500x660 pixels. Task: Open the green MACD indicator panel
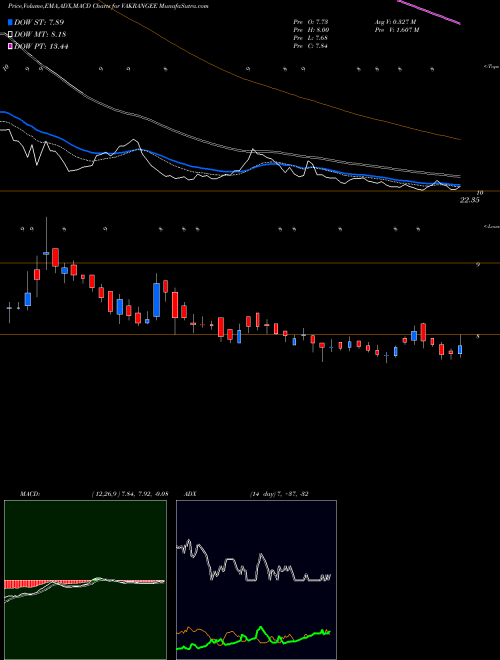pyautogui.click(x=85, y=580)
